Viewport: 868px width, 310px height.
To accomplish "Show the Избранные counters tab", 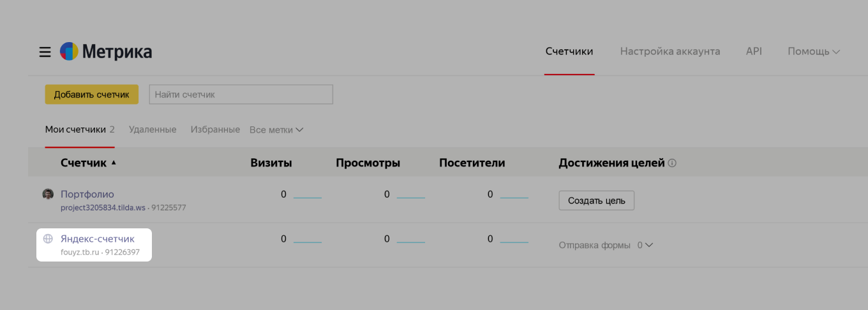I will click(x=215, y=129).
